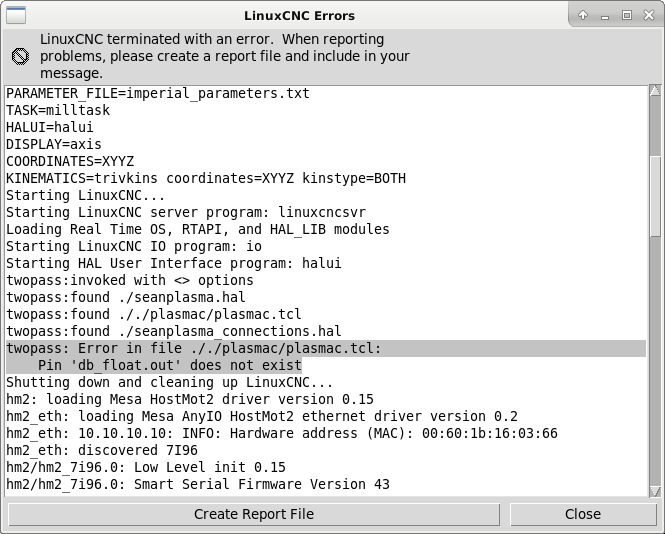
Task: Click the KINEMATICS=trivkins log line
Action: click(x=206, y=178)
